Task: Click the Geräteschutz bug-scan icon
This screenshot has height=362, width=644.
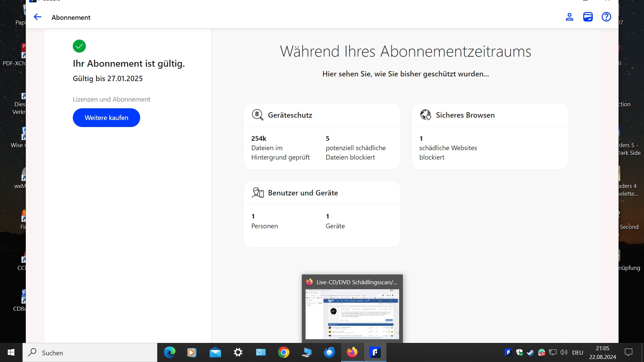Action: coord(257,115)
